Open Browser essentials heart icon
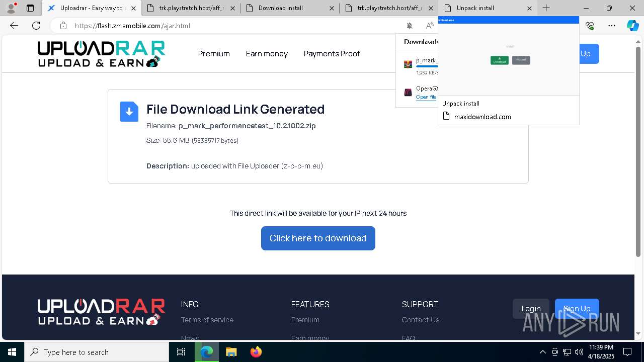The height and width of the screenshot is (362, 644). pos(590,26)
